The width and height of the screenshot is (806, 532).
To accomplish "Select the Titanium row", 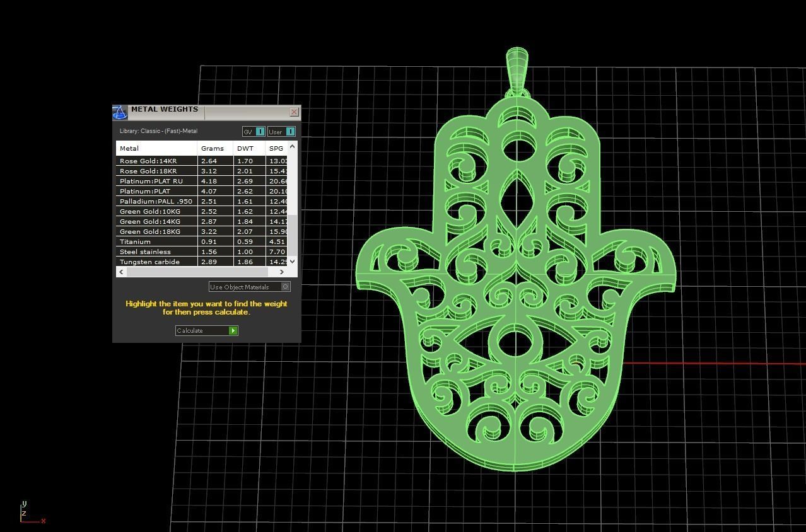I will tap(202, 241).
